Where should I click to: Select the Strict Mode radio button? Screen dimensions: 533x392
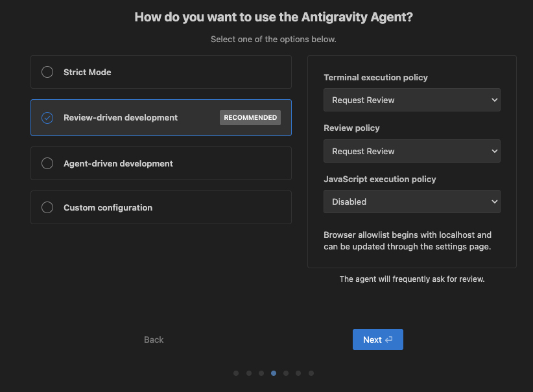click(x=47, y=72)
